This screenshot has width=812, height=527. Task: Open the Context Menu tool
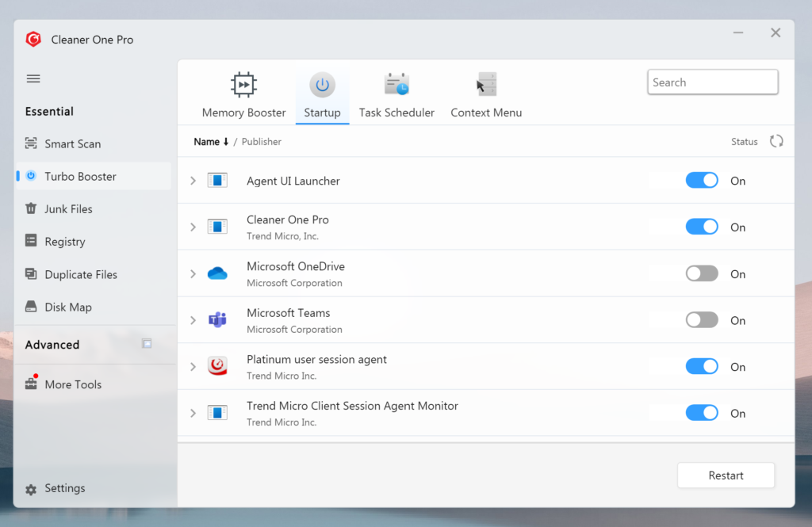pyautogui.click(x=486, y=95)
